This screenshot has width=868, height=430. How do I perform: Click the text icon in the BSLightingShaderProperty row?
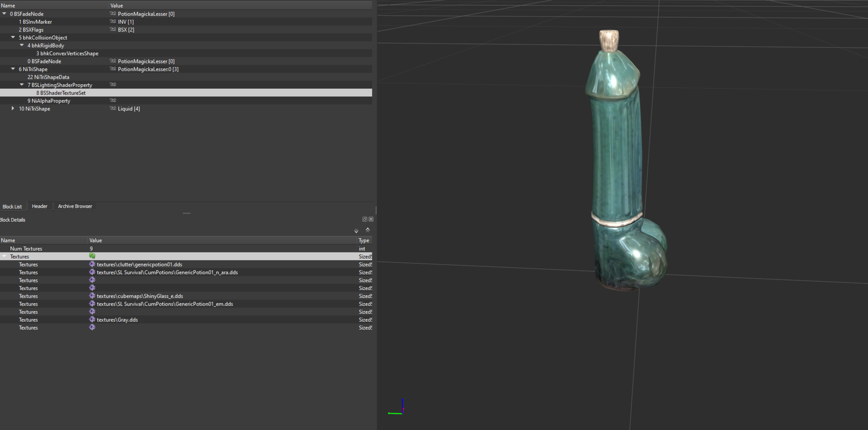113,85
